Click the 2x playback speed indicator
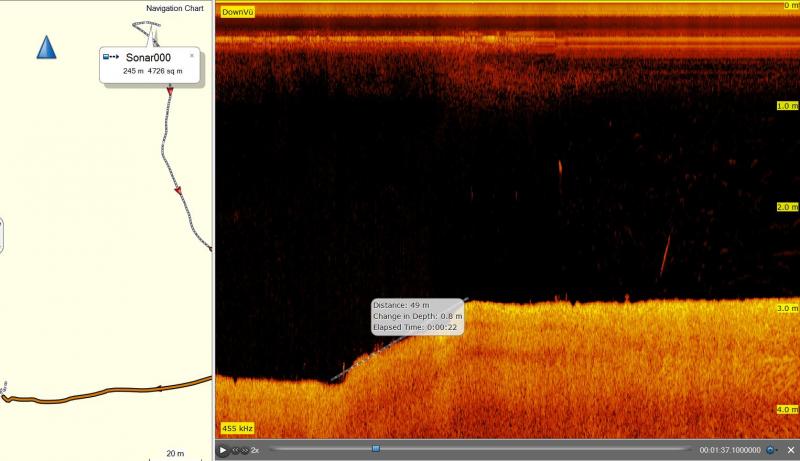 pyautogui.click(x=255, y=451)
